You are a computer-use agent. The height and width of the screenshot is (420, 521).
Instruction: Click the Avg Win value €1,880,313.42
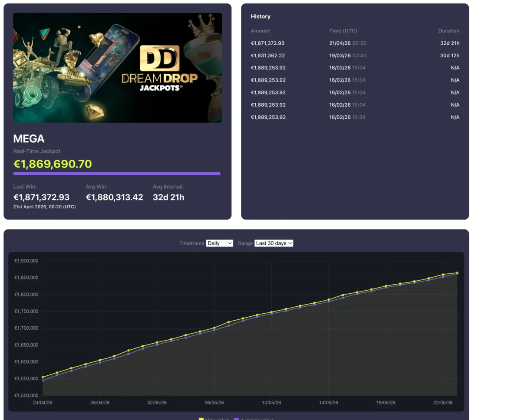(x=114, y=197)
